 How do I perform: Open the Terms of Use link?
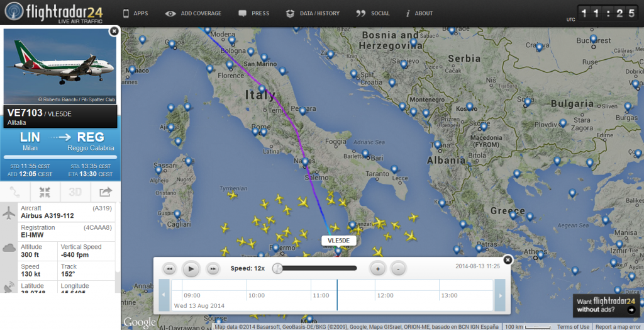point(573,327)
